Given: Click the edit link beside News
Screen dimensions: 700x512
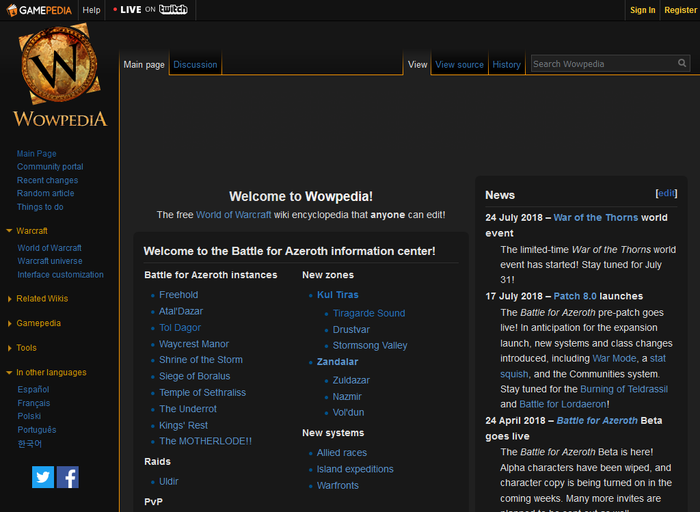Looking at the screenshot, I should [666, 193].
